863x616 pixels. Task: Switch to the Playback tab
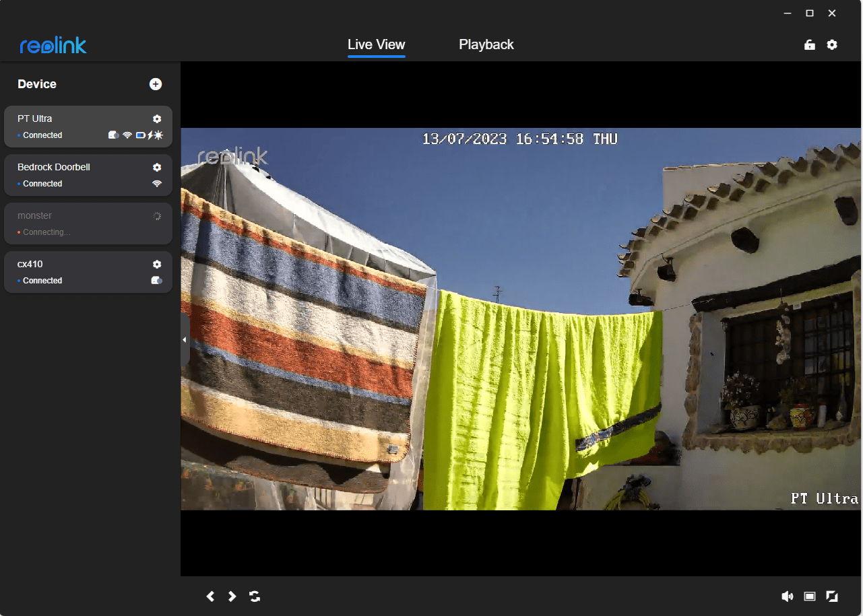(x=486, y=45)
